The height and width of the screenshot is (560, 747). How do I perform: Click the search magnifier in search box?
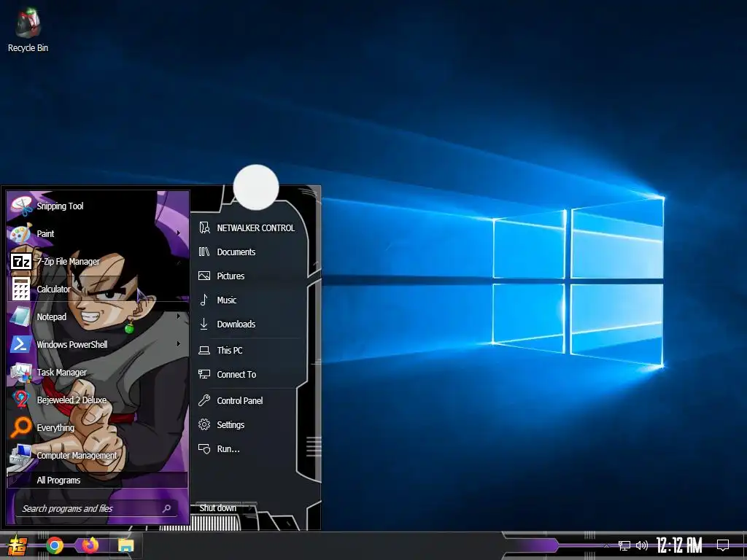(167, 508)
